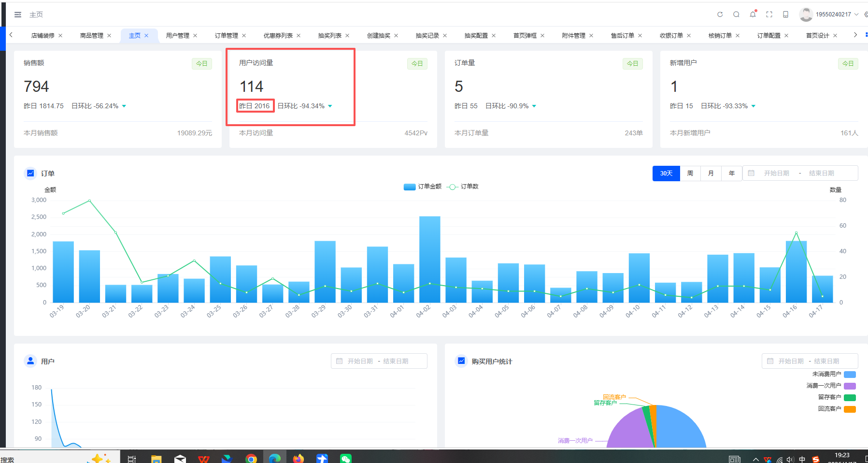Select the 30天 range button

click(x=666, y=174)
